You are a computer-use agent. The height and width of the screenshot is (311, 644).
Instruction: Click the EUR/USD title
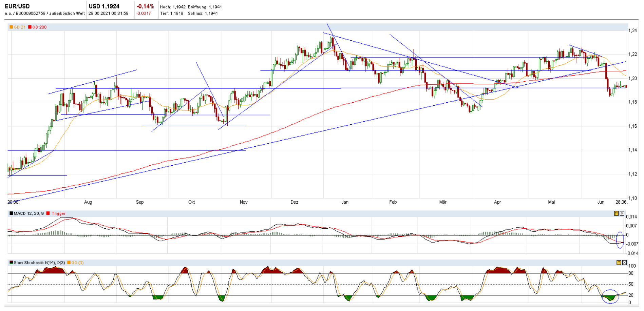tap(17, 6)
